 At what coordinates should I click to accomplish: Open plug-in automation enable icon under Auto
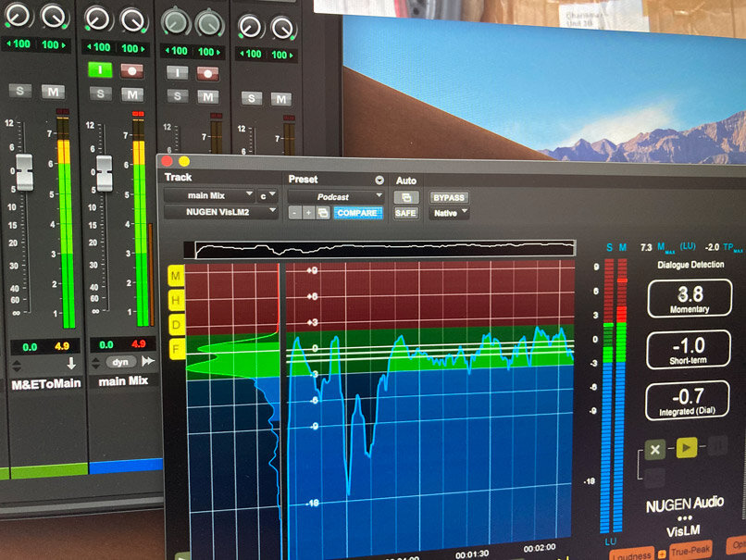tap(406, 197)
